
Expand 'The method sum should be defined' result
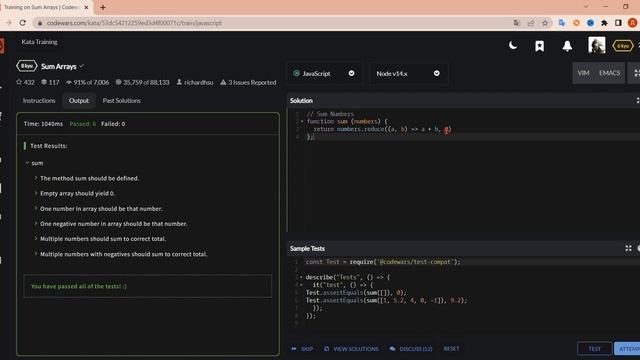point(36,178)
